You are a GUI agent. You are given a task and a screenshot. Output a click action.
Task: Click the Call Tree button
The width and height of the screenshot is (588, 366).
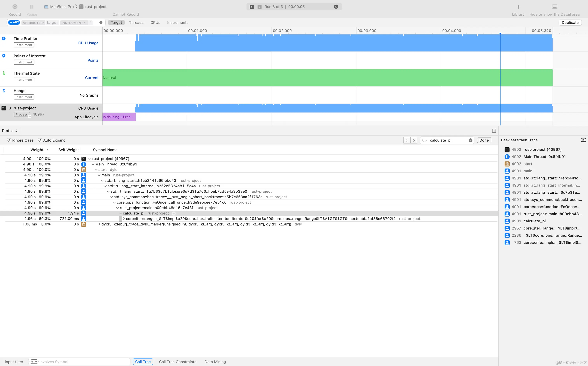pos(143,361)
